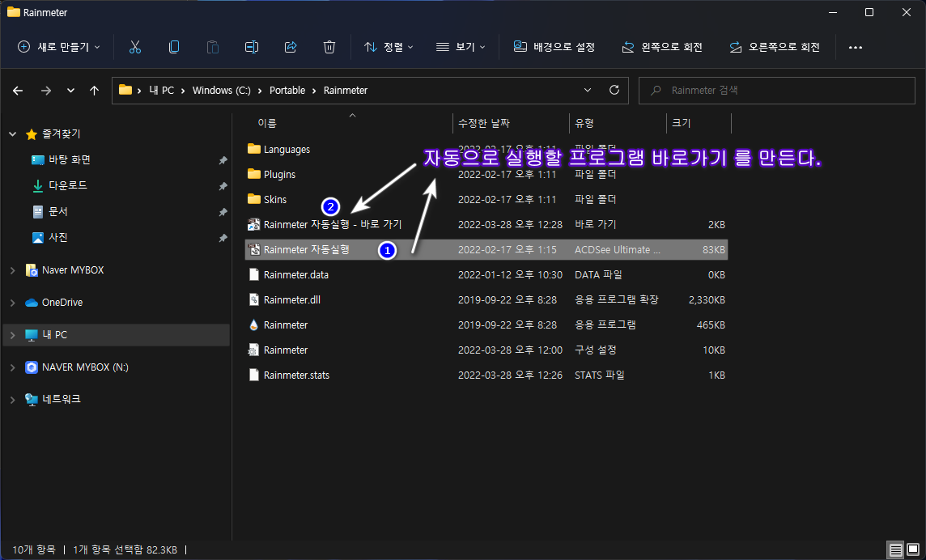Go back with the left arrow

pyautogui.click(x=18, y=91)
